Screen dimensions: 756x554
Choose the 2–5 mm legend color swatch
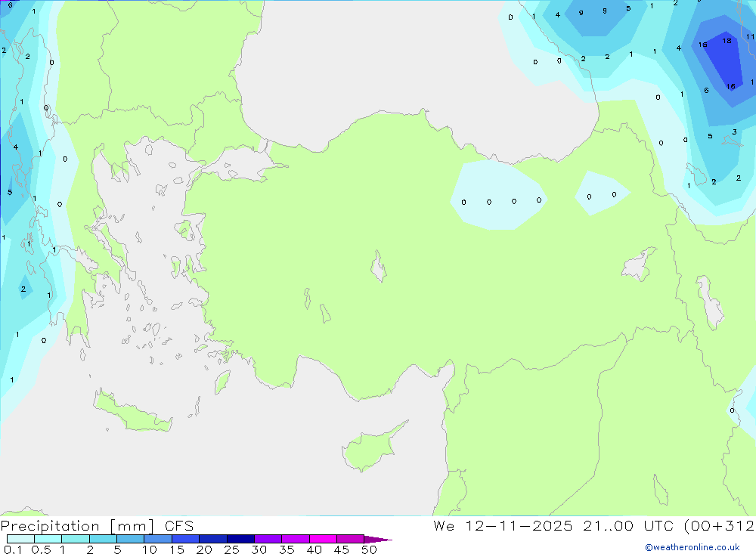(x=103, y=539)
